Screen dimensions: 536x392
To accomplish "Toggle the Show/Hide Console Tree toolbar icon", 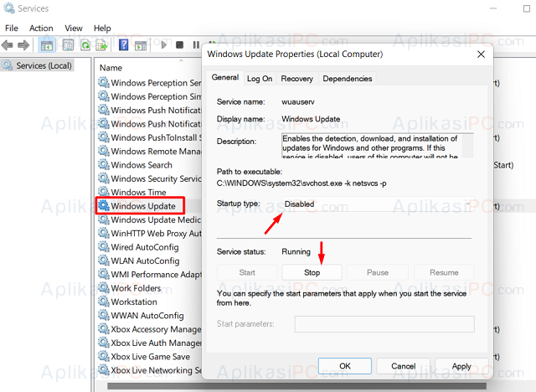I will click(47, 45).
